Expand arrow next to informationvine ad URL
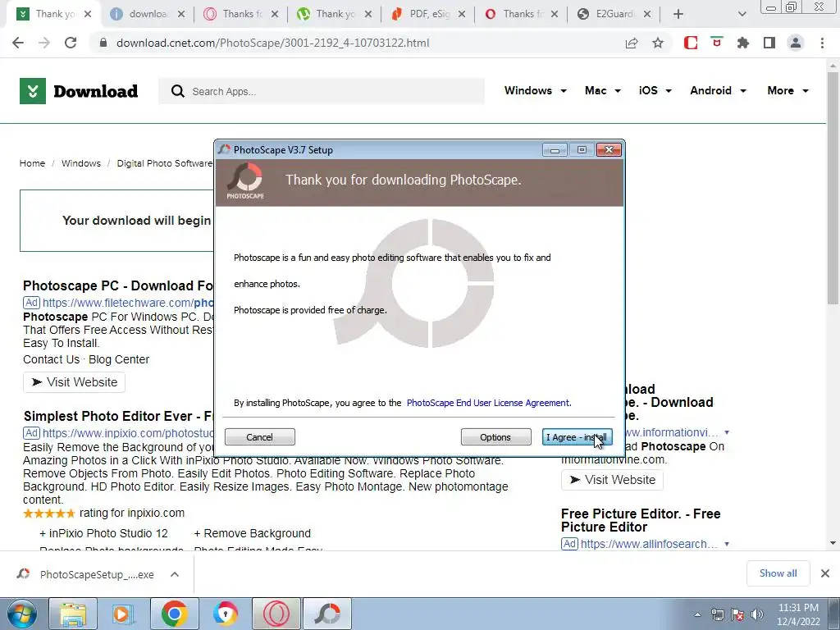The width and height of the screenshot is (840, 630). click(727, 432)
